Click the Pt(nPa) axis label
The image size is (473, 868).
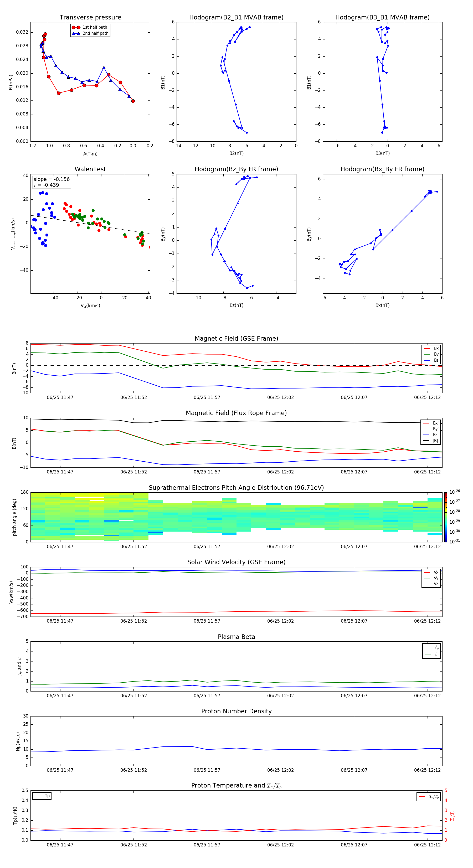[11, 82]
